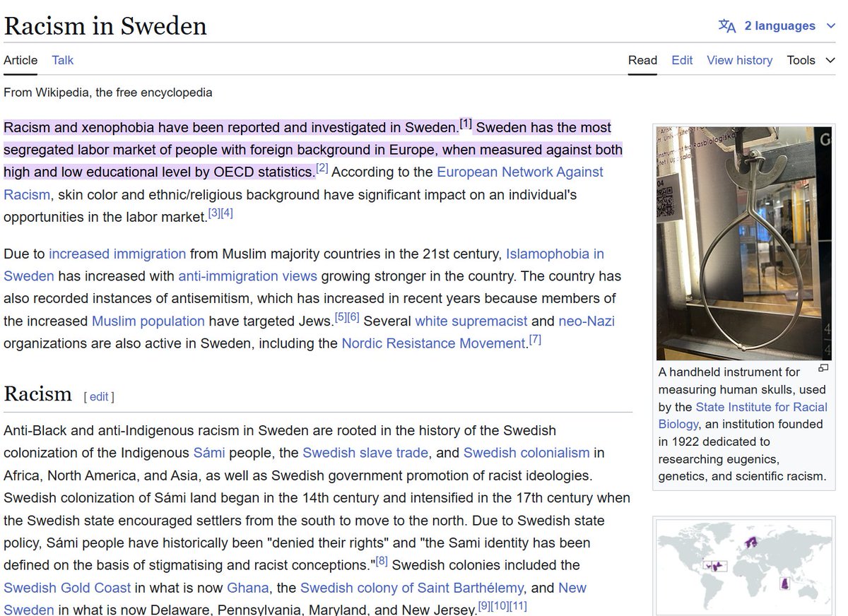
Task: Open the View history tab
Action: click(x=739, y=60)
